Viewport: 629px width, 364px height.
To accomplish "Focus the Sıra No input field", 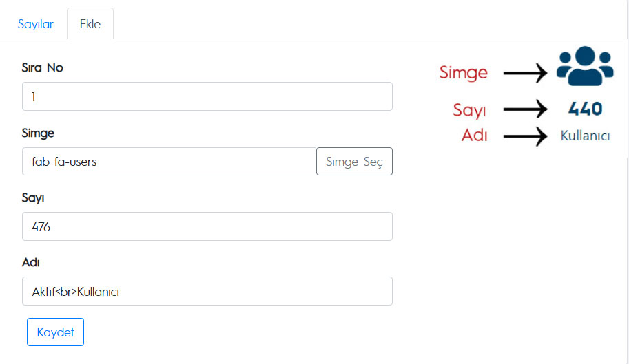I will click(207, 96).
